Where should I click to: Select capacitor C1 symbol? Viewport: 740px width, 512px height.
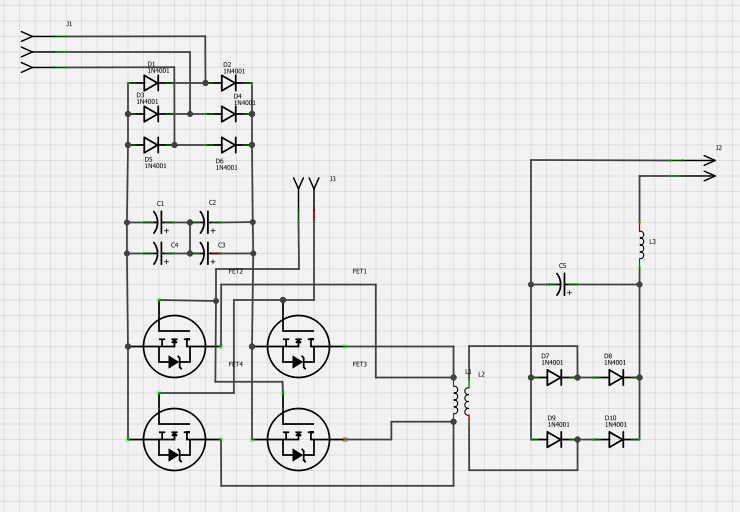(160, 222)
